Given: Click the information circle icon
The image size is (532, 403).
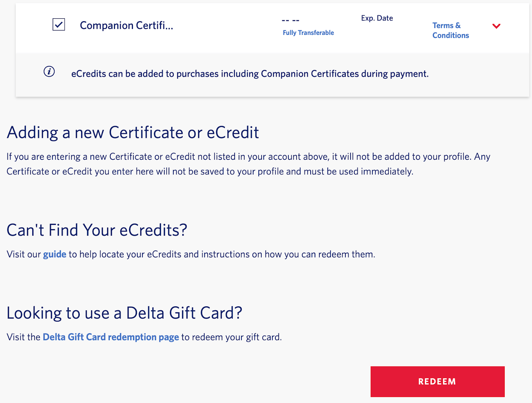Looking at the screenshot, I should pos(49,71).
